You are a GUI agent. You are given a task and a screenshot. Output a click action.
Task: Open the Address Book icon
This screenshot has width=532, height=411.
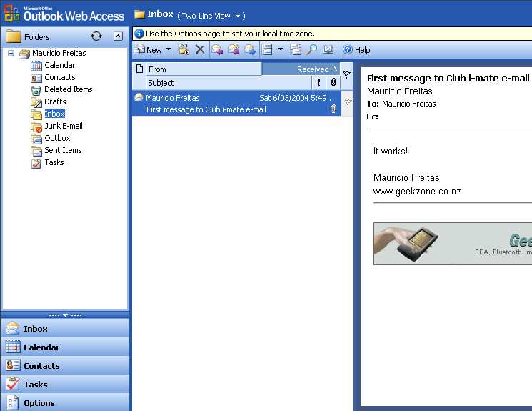pyautogui.click(x=328, y=49)
